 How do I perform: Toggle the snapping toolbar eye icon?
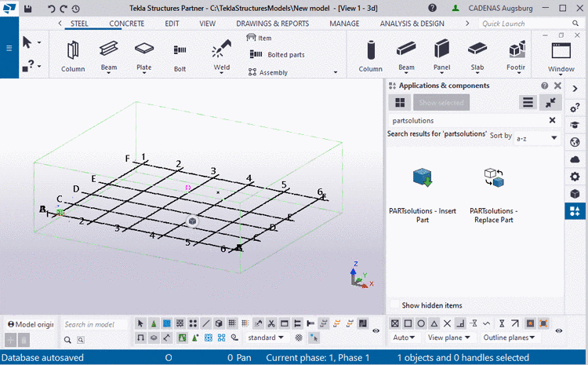click(x=558, y=330)
